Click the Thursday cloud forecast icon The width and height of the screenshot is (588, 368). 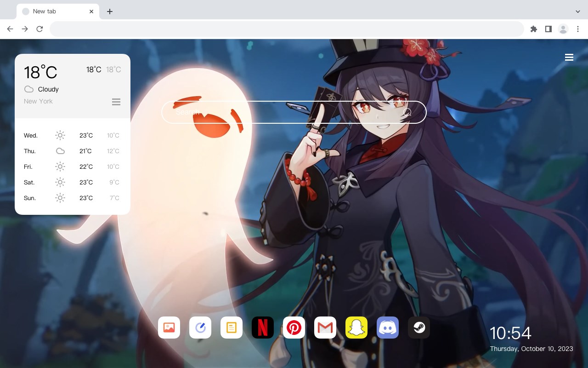point(60,151)
